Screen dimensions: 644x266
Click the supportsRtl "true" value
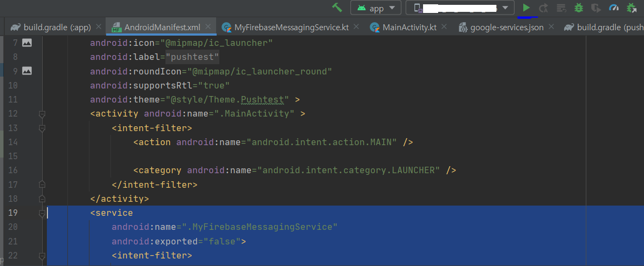point(213,85)
